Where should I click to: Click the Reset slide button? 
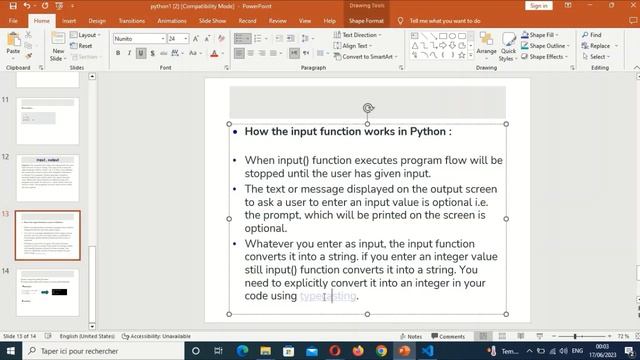81,46
